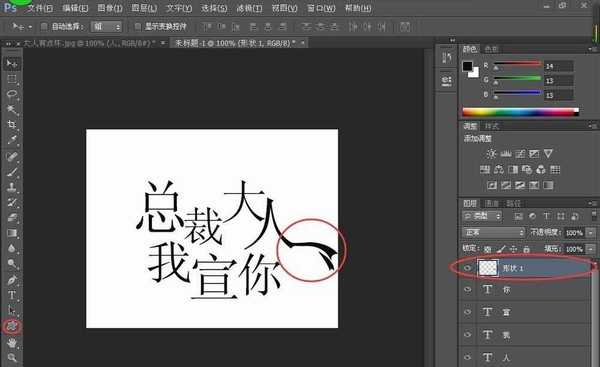Toggle lock all for the layer

coord(527,249)
